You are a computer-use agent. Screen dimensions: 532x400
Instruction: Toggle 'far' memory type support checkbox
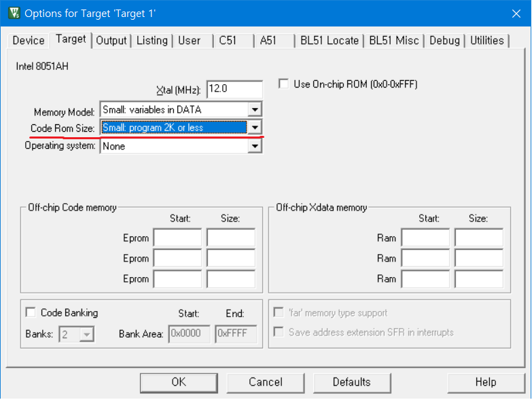point(279,312)
